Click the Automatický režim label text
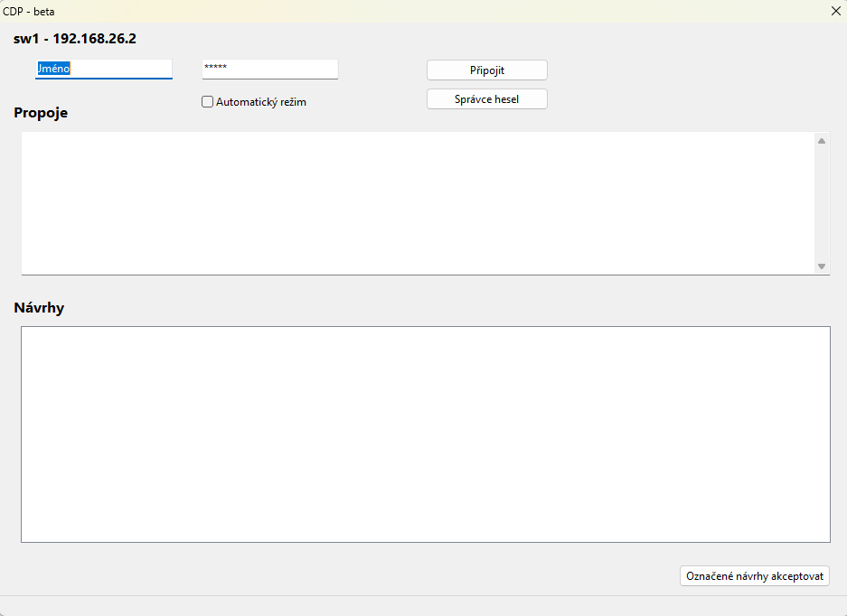This screenshot has width=847, height=616. tap(260, 102)
